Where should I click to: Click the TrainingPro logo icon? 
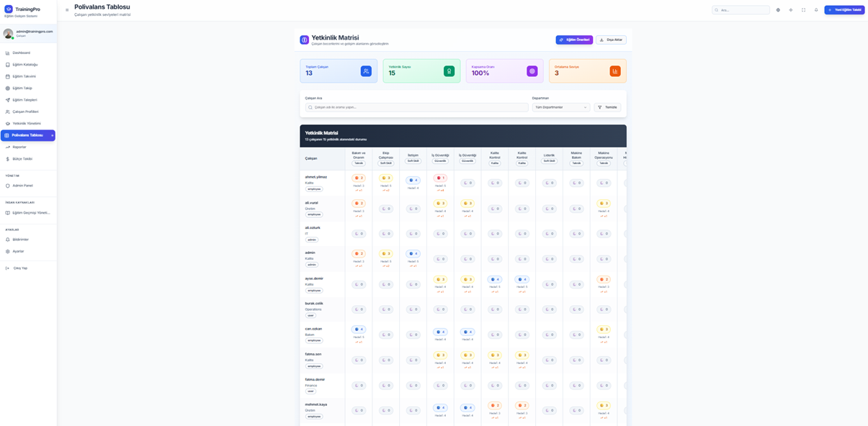point(9,9)
